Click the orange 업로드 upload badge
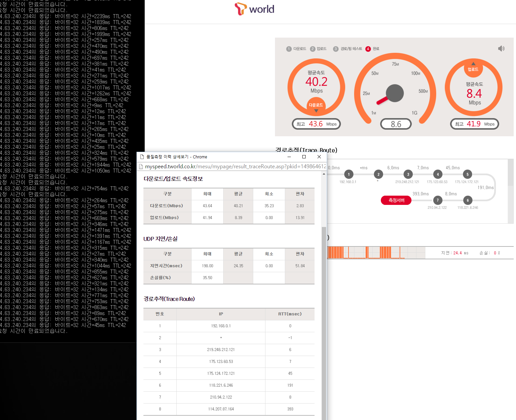The height and width of the screenshot is (420, 516). 473,69
